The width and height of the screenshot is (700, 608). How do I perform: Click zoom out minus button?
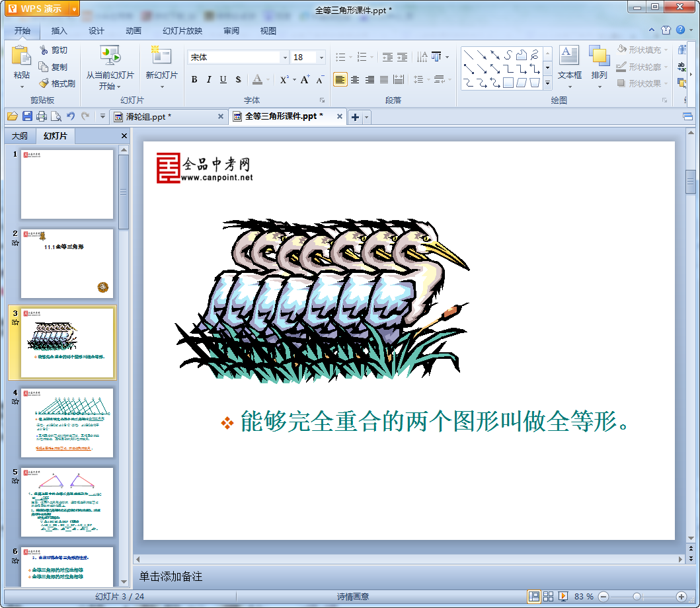tap(603, 596)
